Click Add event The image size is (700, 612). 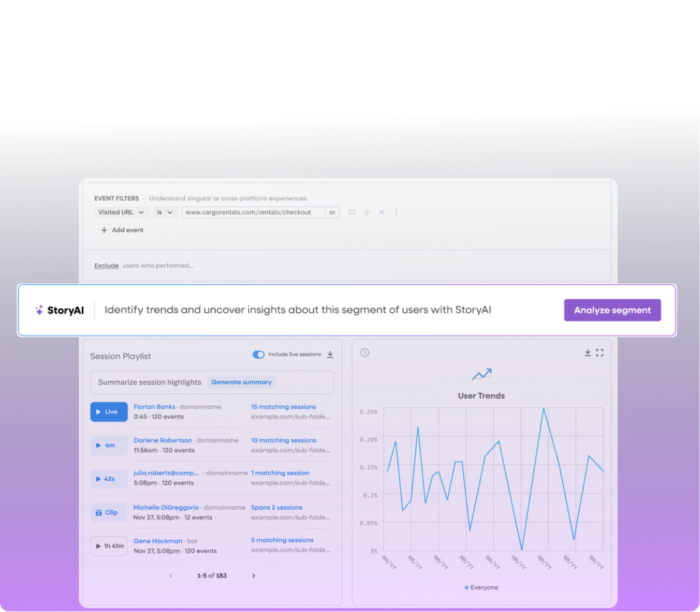(122, 230)
